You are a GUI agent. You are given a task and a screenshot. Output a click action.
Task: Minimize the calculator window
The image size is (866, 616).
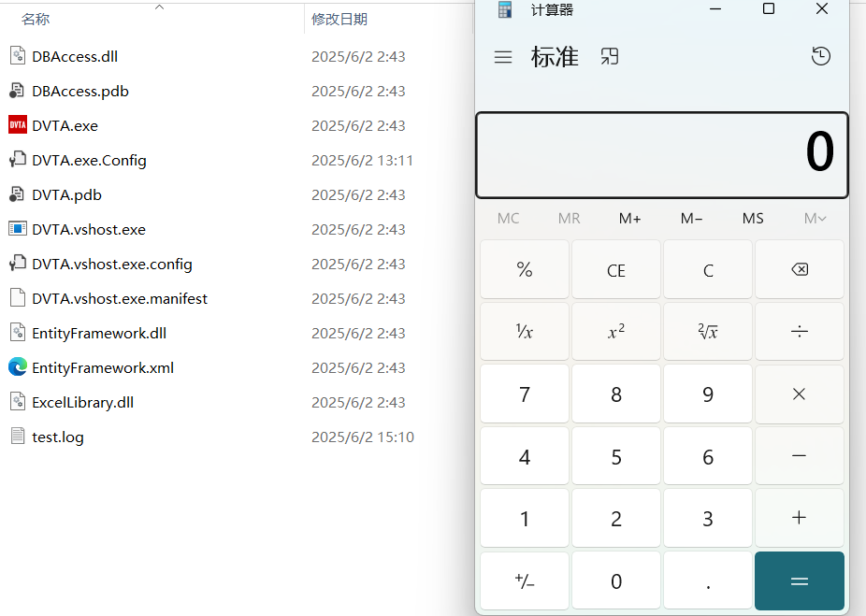click(x=715, y=8)
